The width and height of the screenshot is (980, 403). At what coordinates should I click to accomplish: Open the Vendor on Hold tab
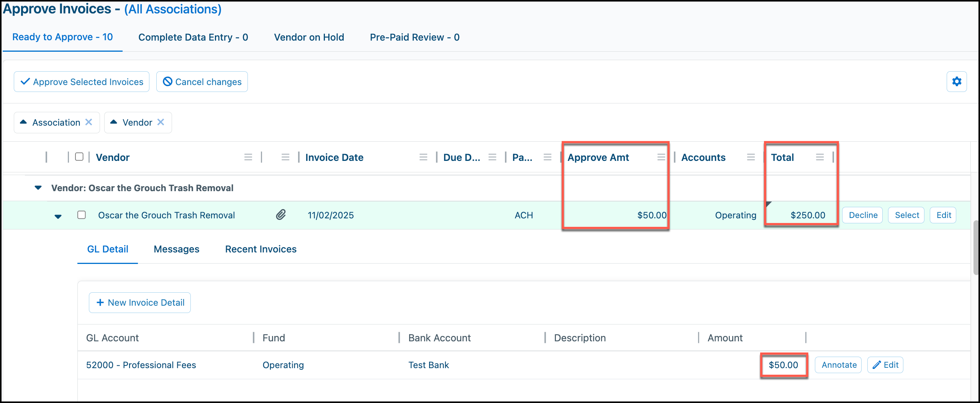coord(309,37)
